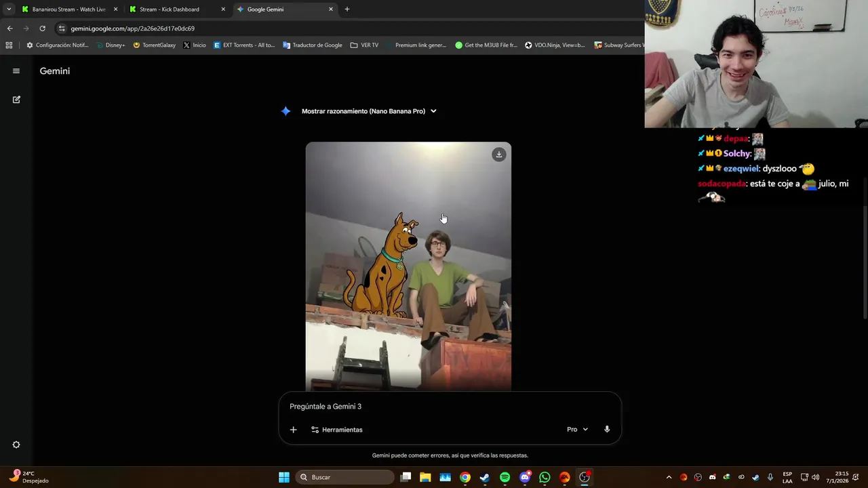Start a new chat with the compose icon

pos(16,100)
